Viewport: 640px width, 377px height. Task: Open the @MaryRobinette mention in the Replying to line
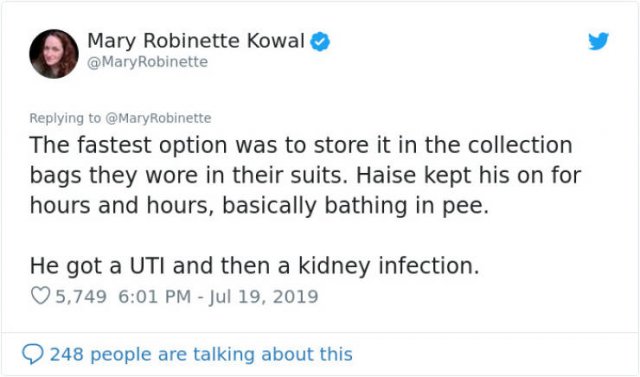coord(158,118)
